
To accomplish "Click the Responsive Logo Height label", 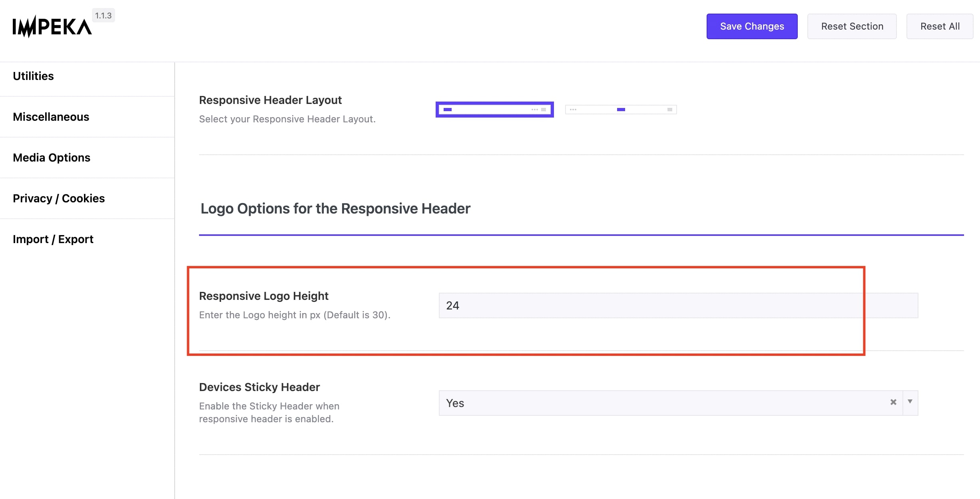I will tap(264, 296).
